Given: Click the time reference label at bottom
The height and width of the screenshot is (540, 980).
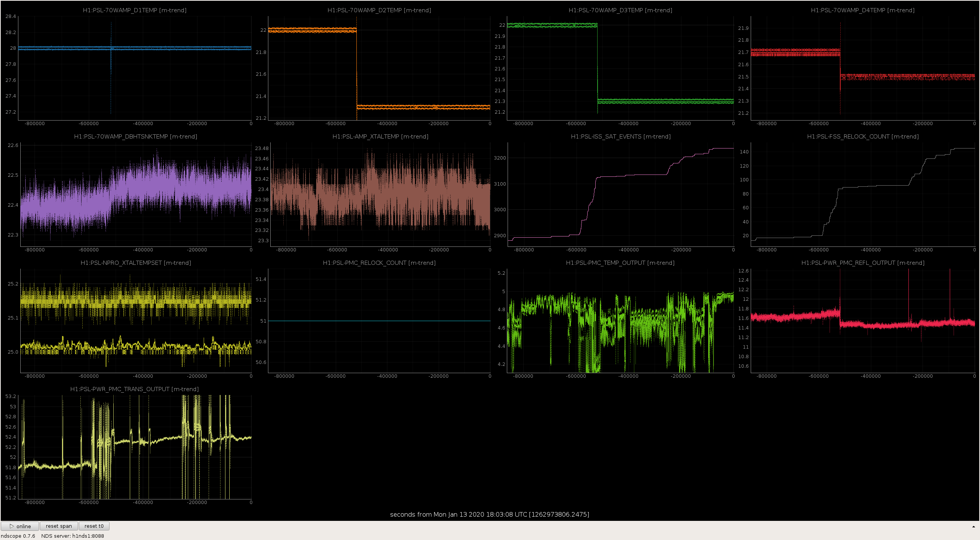Looking at the screenshot, I should point(490,514).
